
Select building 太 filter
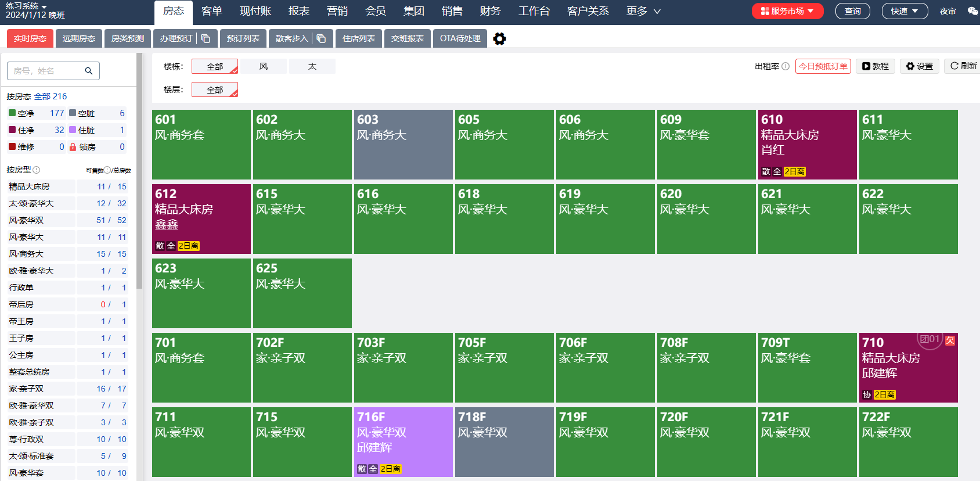pyautogui.click(x=312, y=66)
